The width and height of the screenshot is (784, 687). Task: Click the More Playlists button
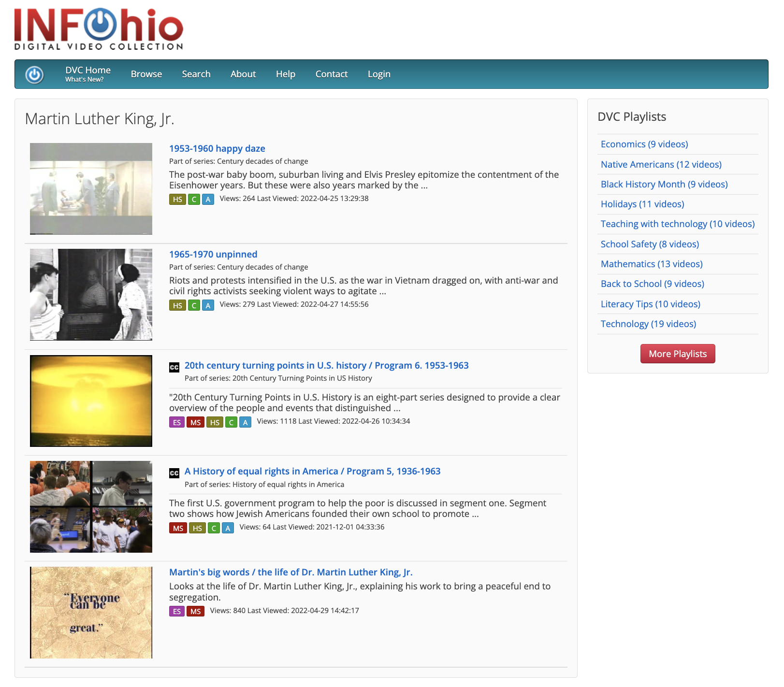tap(678, 354)
